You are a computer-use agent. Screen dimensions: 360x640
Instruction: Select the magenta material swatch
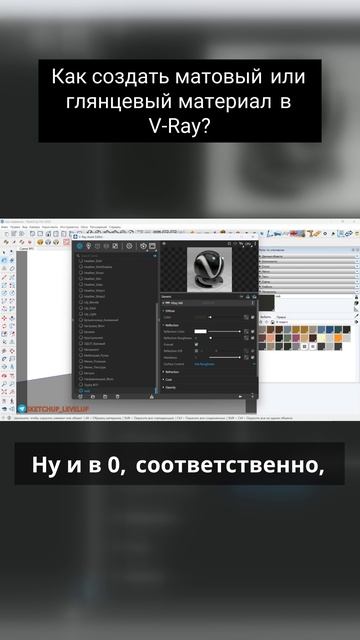296,338
